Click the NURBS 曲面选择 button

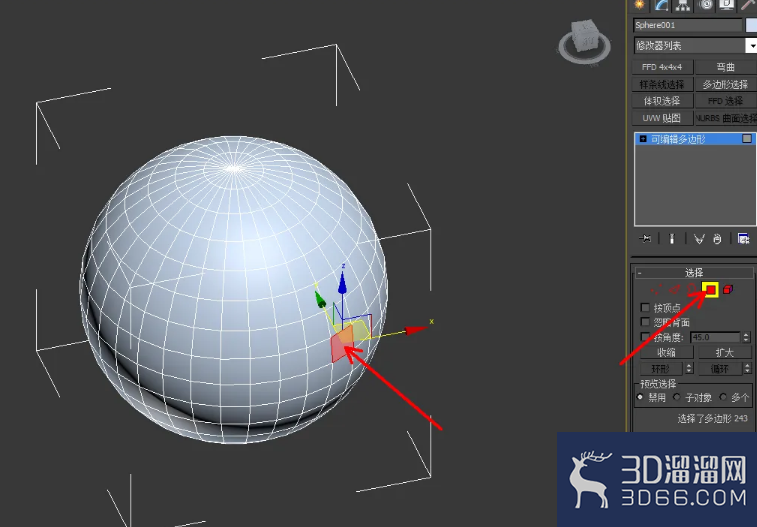pyautogui.click(x=726, y=118)
